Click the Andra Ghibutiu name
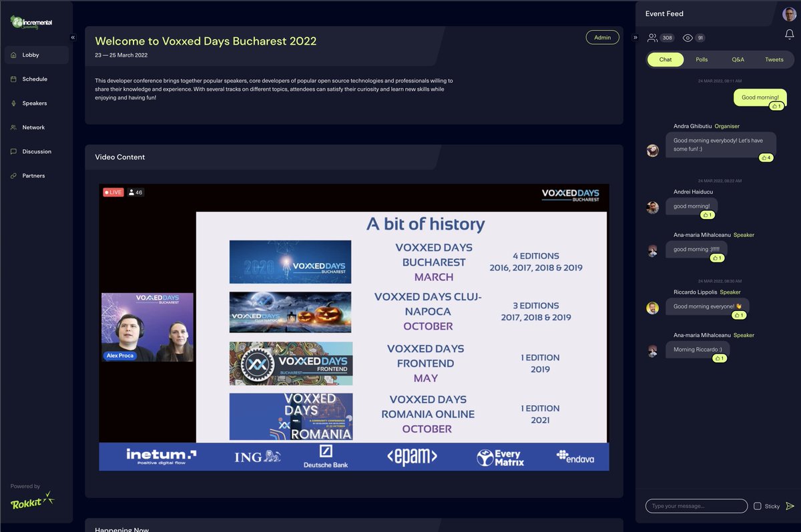The width and height of the screenshot is (801, 532). (692, 126)
